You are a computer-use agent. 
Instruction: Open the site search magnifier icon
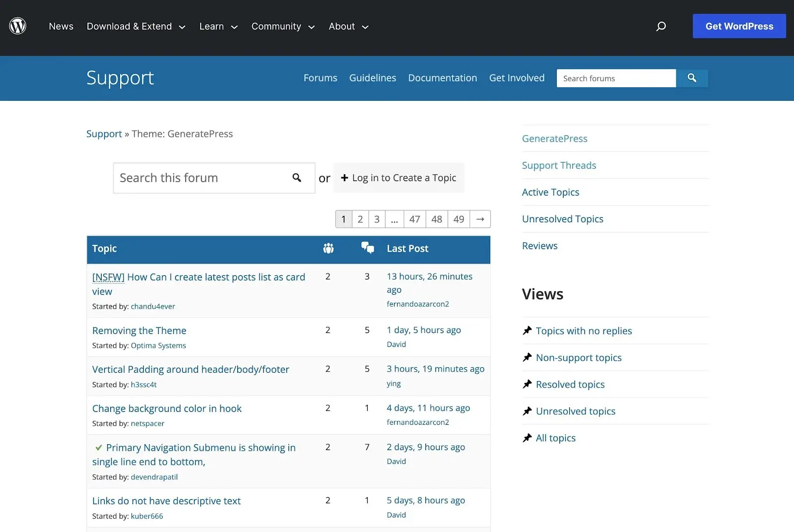[x=661, y=26]
